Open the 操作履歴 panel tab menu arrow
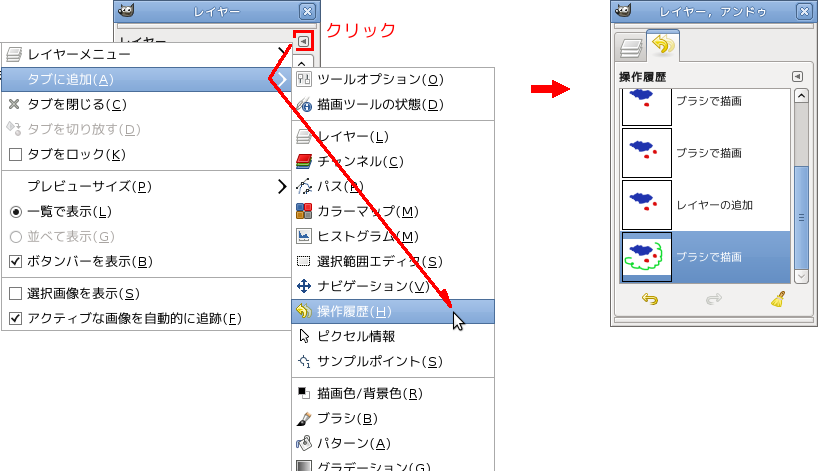 tap(797, 77)
